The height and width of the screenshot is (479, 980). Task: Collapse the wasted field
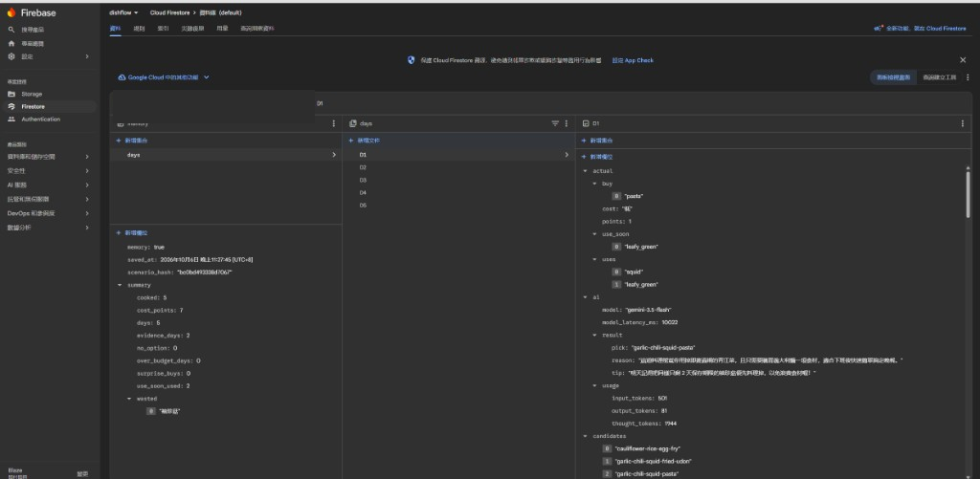tap(129, 399)
